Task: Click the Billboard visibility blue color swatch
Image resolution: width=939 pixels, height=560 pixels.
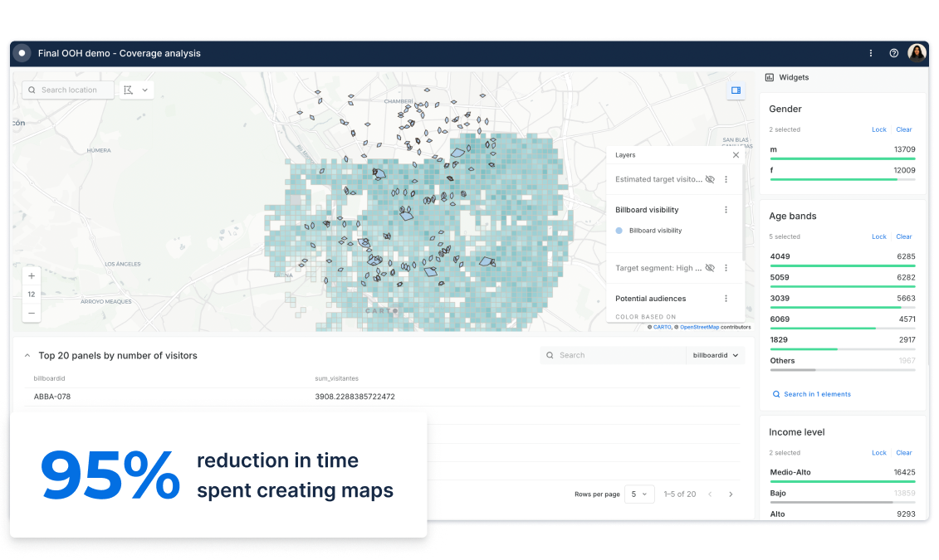Action: click(x=619, y=230)
